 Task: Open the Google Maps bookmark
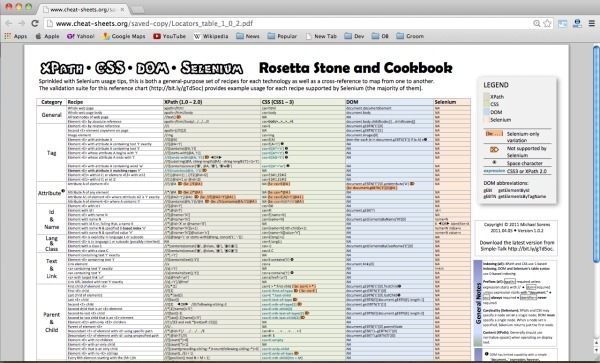point(124,36)
